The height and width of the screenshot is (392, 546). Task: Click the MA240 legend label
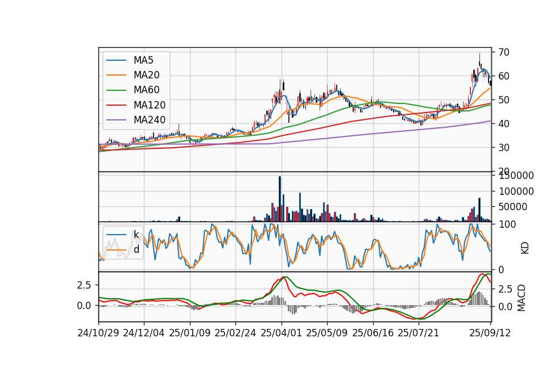(x=150, y=120)
